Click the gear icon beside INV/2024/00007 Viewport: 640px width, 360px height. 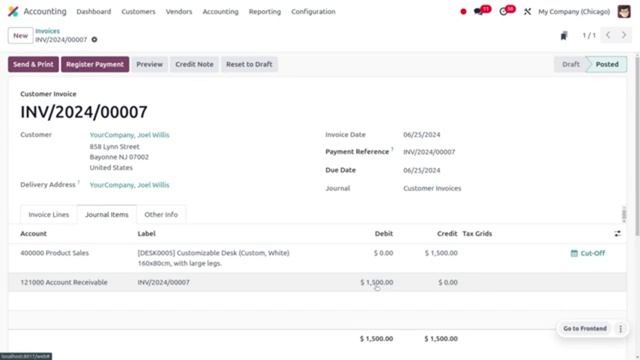[x=94, y=40]
